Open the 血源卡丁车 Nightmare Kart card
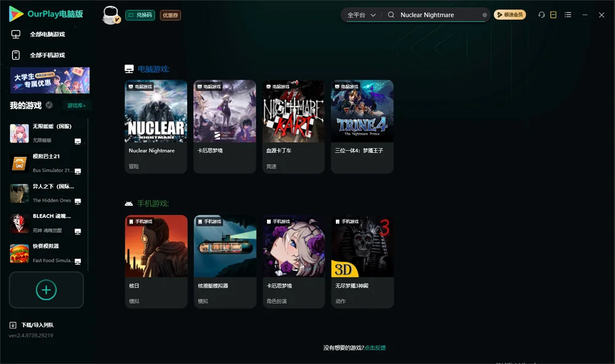 [x=293, y=127]
